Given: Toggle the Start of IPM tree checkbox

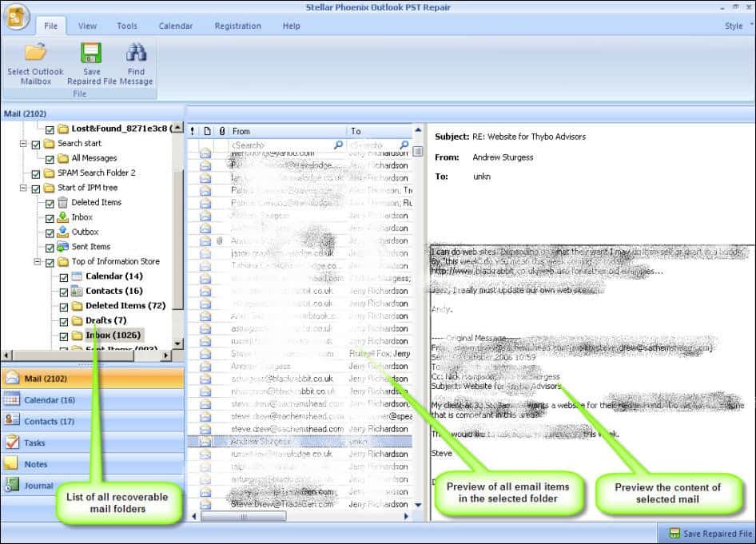Looking at the screenshot, I should (36, 189).
